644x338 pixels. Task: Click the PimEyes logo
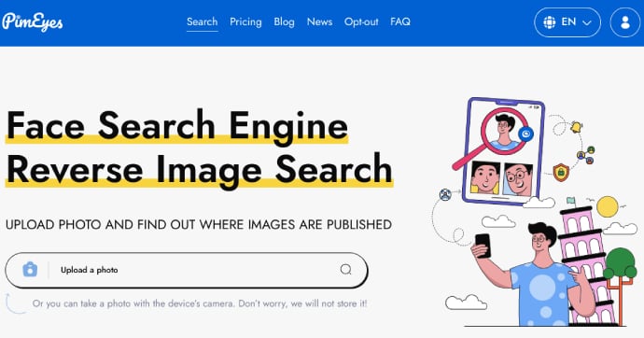click(x=33, y=21)
